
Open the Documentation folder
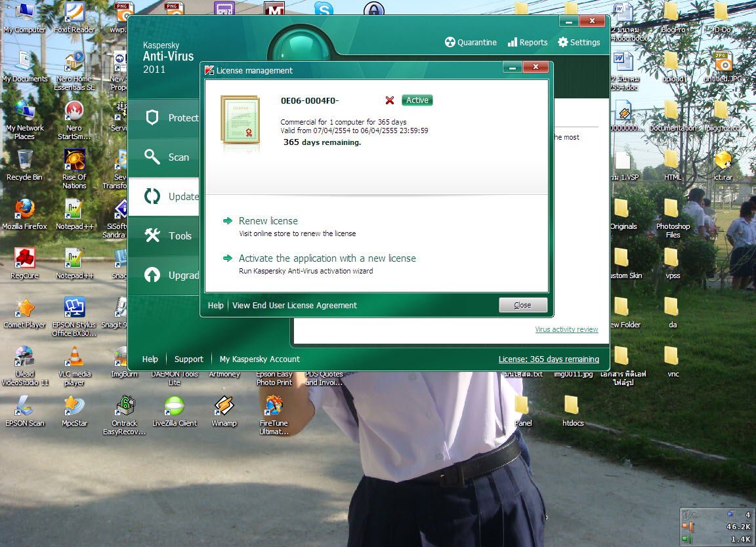pyautogui.click(x=673, y=116)
